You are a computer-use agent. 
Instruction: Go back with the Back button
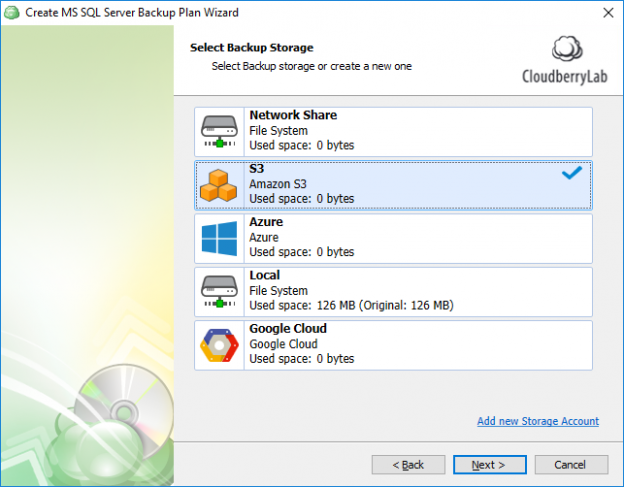click(x=408, y=465)
